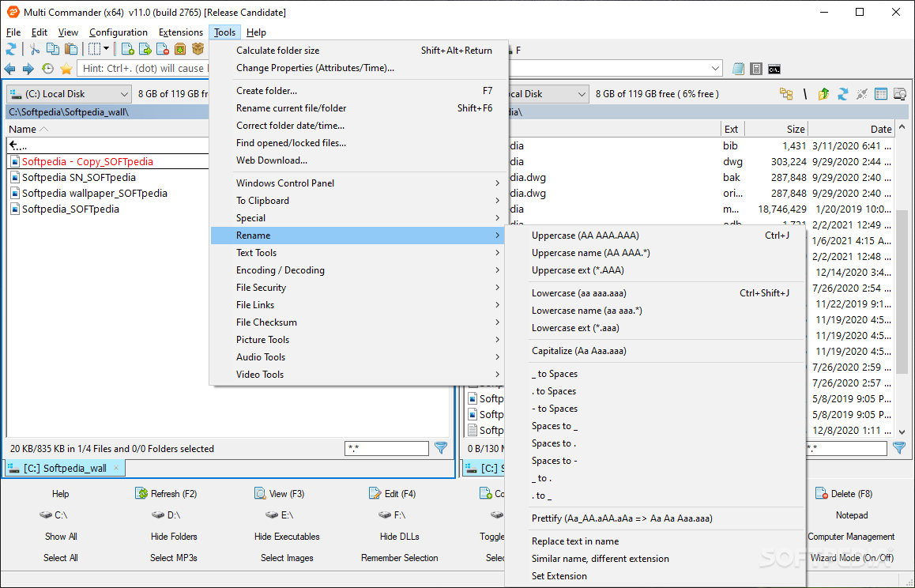Select Prettify rename option
The image size is (915, 588).
tap(655, 518)
